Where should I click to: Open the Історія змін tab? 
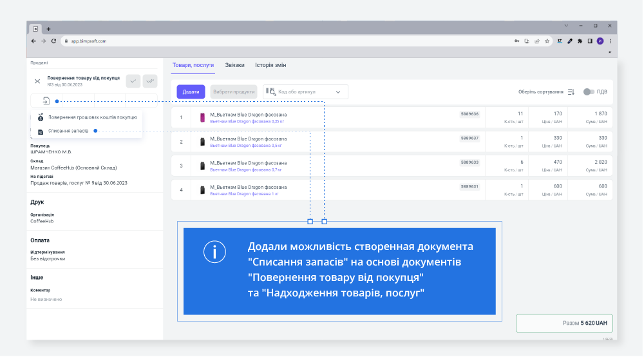pos(270,65)
